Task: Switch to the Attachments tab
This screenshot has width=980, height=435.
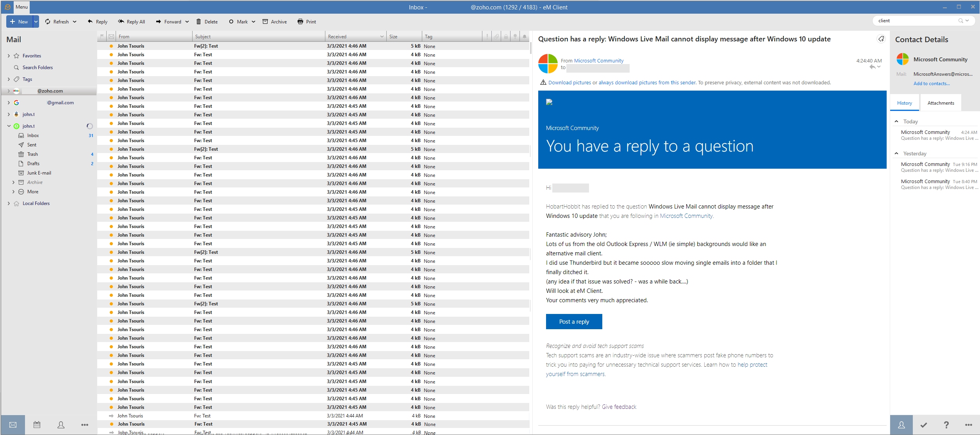Action: (941, 103)
